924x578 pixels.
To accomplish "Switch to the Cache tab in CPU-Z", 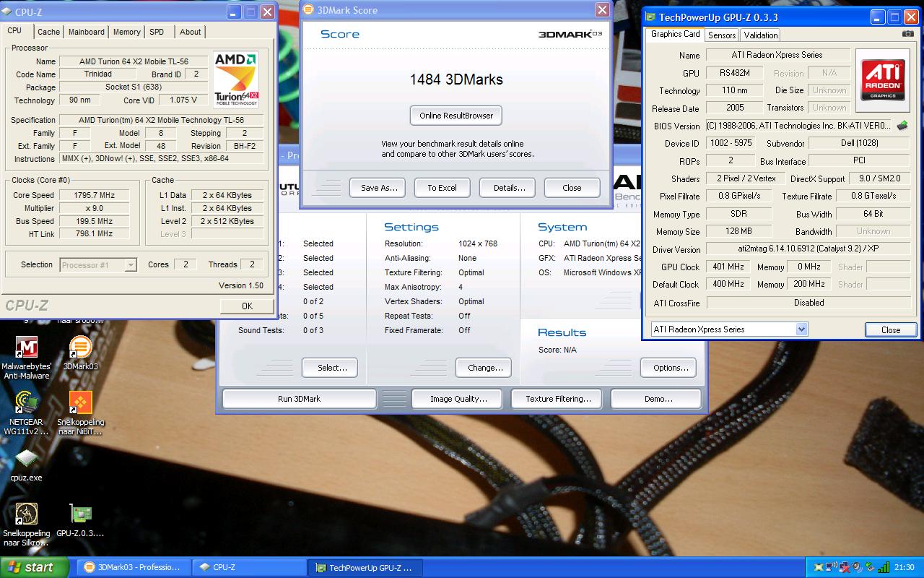I will click(49, 32).
